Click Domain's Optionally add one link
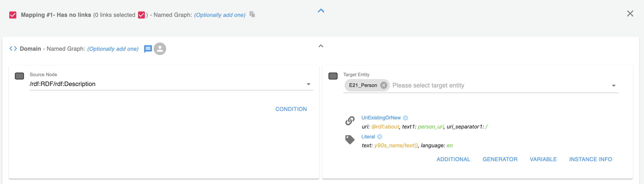The width and height of the screenshot is (644, 184). (113, 49)
